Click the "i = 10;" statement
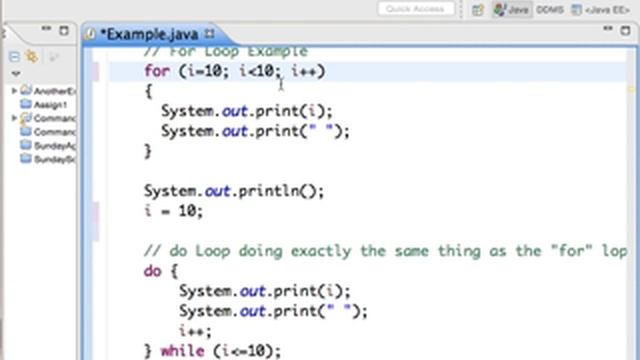The width and height of the screenshot is (640, 360). point(173,211)
